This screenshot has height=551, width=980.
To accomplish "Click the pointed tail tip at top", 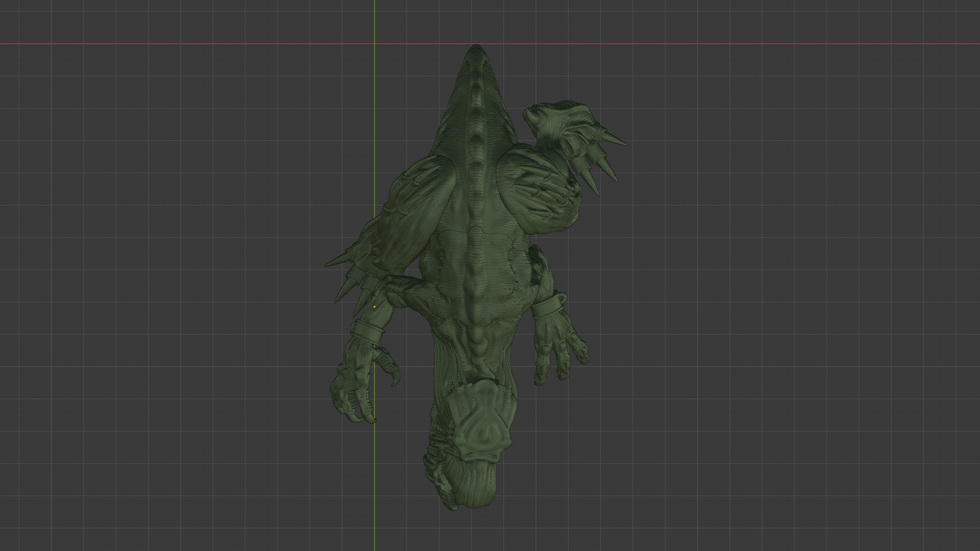I will click(x=476, y=48).
